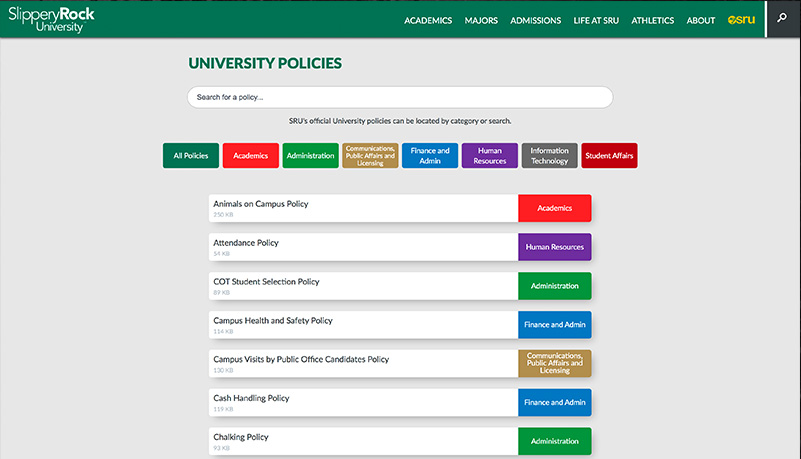Open the yellow mySRU logo link

click(741, 20)
